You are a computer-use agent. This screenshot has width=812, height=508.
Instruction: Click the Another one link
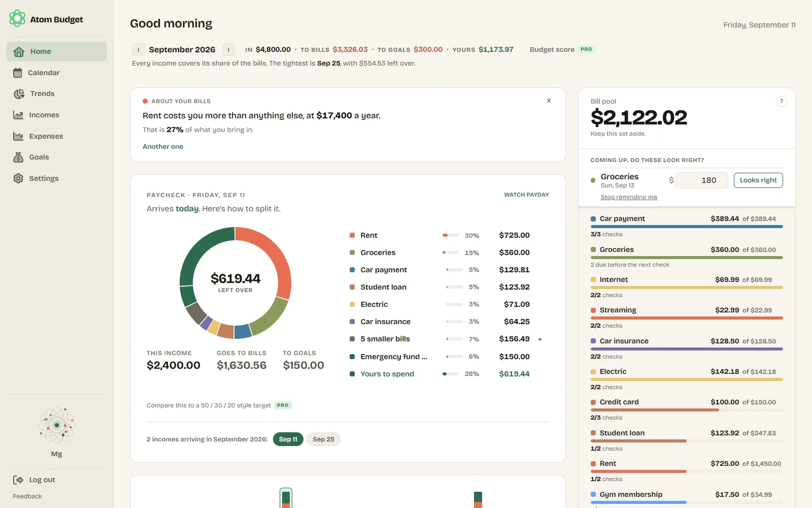tap(163, 146)
